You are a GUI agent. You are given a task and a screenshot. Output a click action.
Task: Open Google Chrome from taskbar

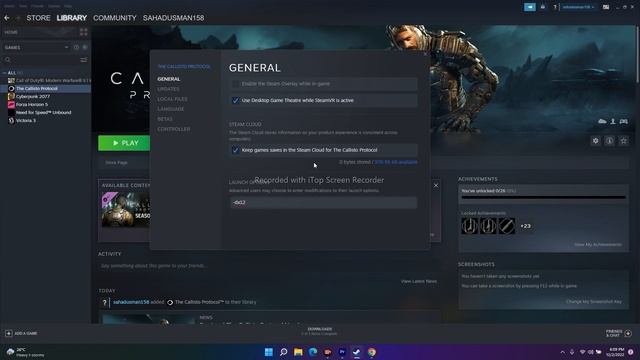[371, 352]
